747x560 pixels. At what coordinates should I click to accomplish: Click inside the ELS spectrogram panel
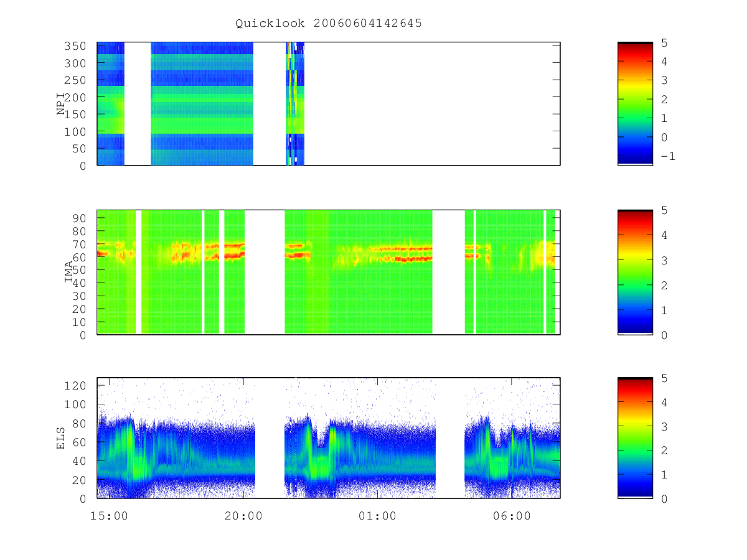pos(329,438)
